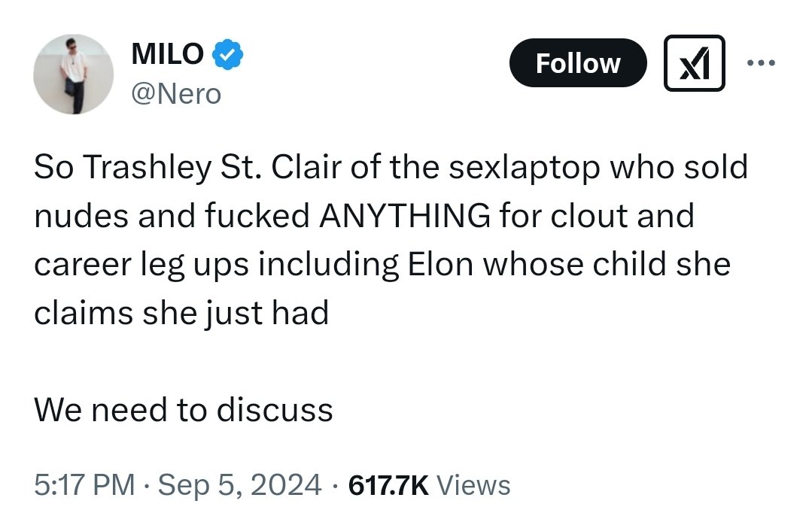812x525 pixels.
Task: Open Grok using the xAI icon
Action: (x=694, y=63)
